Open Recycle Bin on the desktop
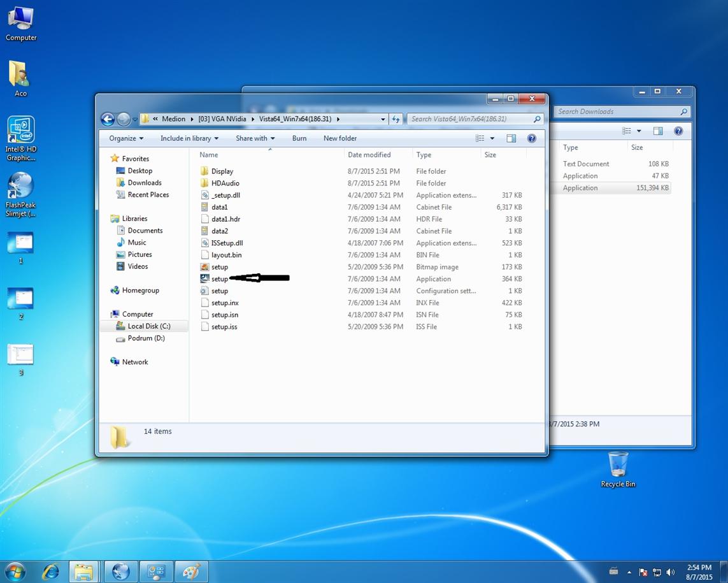This screenshot has width=728, height=583. tap(617, 469)
